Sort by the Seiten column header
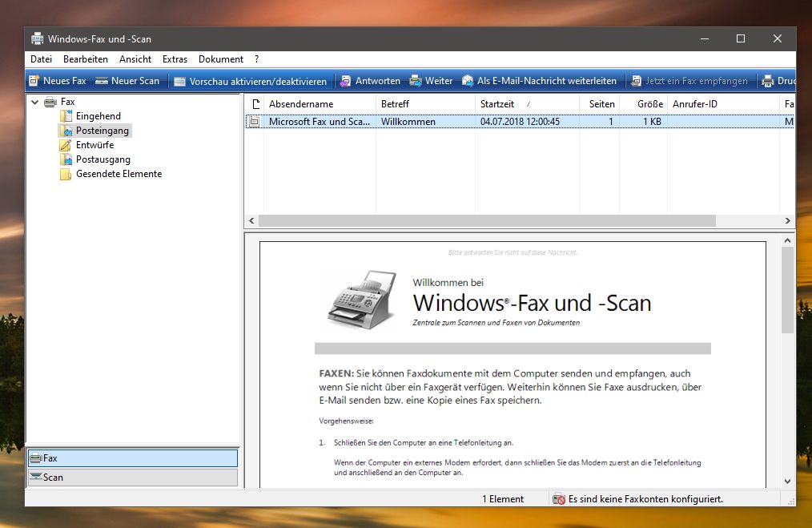Image resolution: width=812 pixels, height=528 pixels. pos(599,104)
